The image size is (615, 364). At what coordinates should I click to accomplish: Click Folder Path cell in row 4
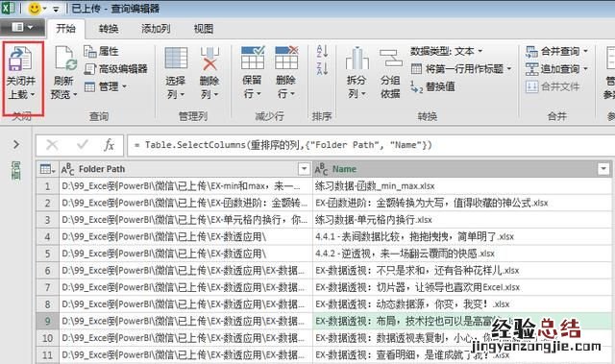click(x=185, y=236)
